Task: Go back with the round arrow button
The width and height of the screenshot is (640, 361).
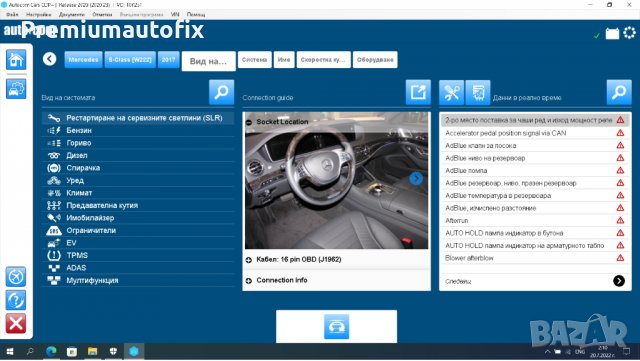Action: (x=50, y=59)
